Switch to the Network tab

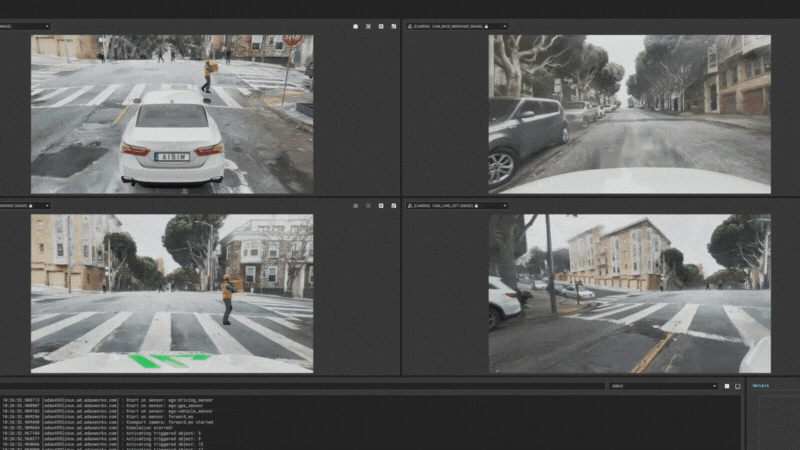click(762, 385)
